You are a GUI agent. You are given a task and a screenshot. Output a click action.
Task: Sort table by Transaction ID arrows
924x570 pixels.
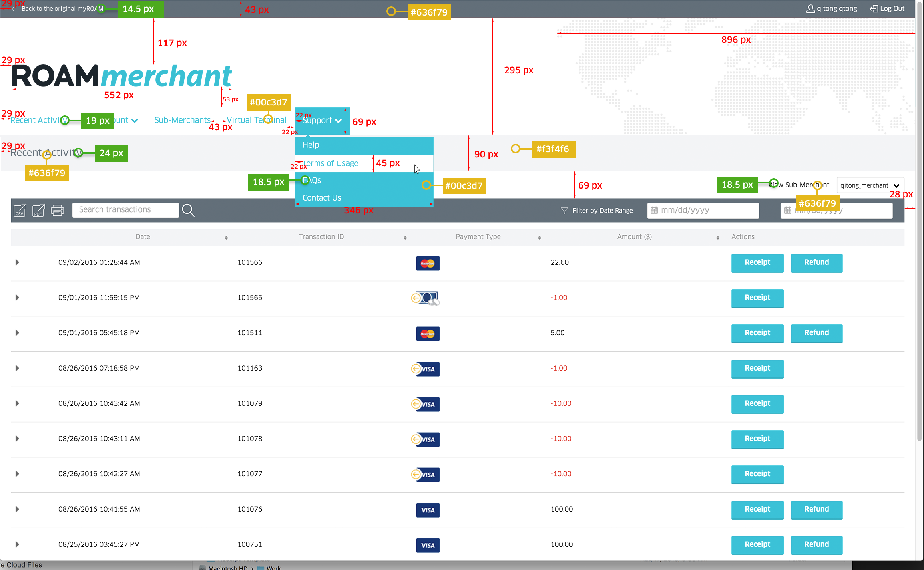tap(405, 238)
